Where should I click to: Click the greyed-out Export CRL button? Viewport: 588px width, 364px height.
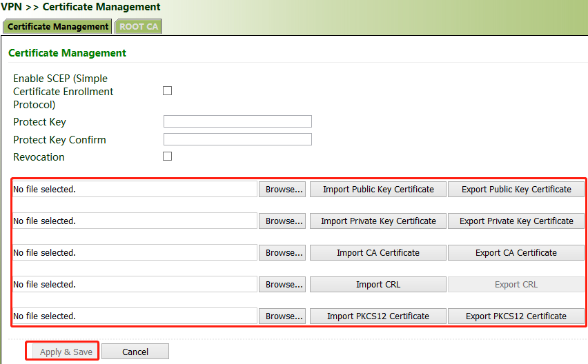click(x=516, y=285)
